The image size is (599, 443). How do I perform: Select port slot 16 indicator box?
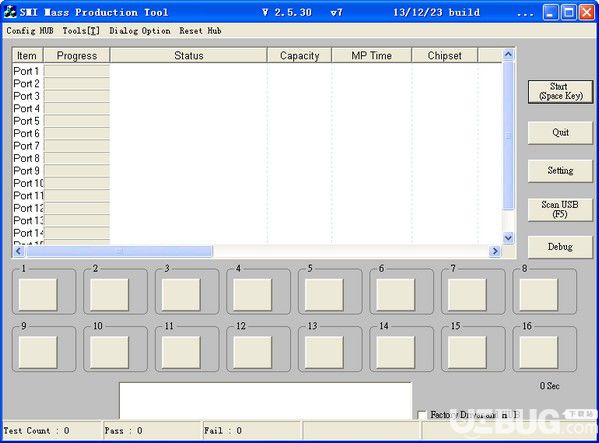[539, 352]
